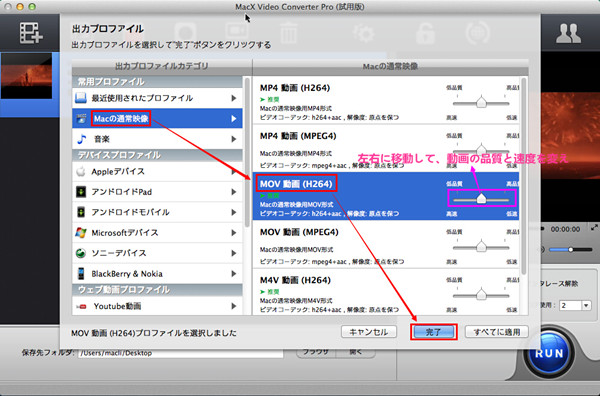Click the Microsoft device Windows logo icon

(x=81, y=233)
